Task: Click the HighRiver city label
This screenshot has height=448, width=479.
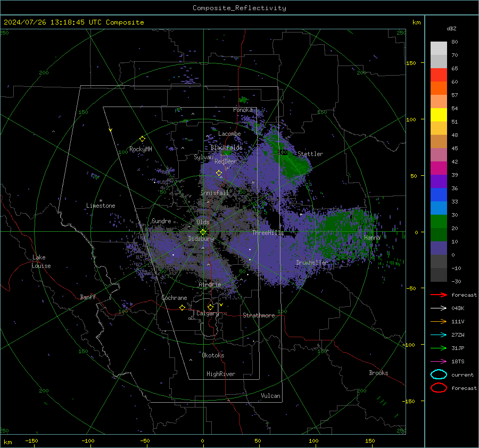Action: 221,374
